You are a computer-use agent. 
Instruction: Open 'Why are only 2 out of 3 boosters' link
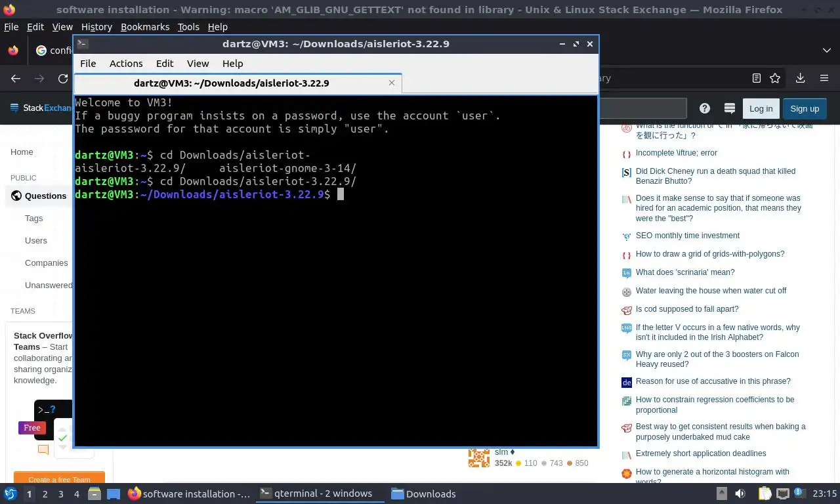(717, 359)
